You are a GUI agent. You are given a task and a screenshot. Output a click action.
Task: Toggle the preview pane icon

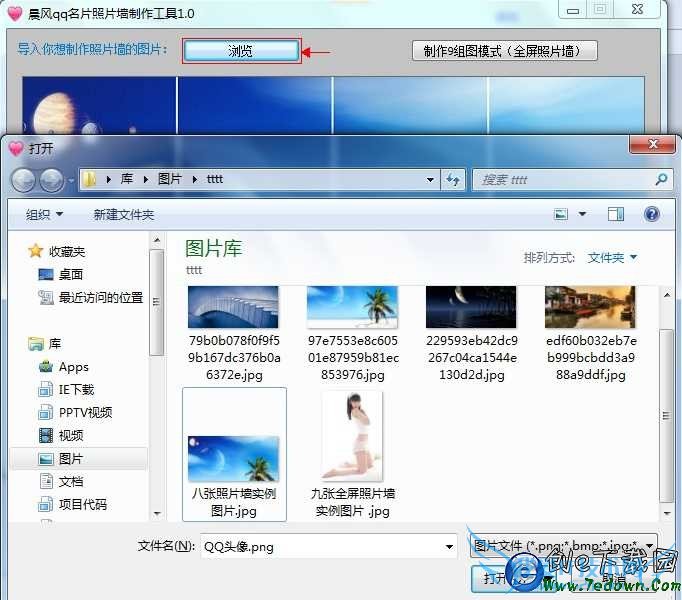pyautogui.click(x=615, y=214)
